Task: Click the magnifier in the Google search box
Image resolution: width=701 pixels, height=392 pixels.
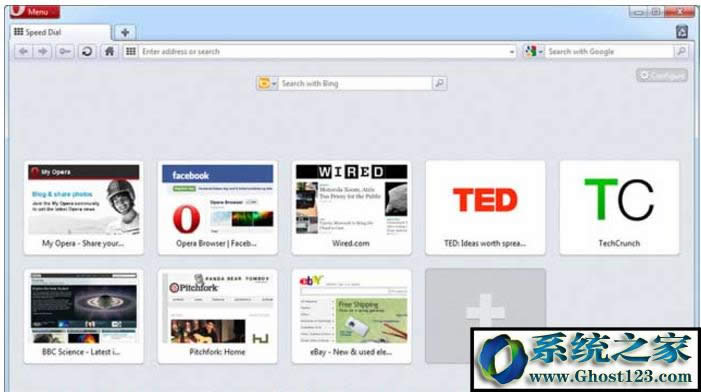Action: click(681, 51)
